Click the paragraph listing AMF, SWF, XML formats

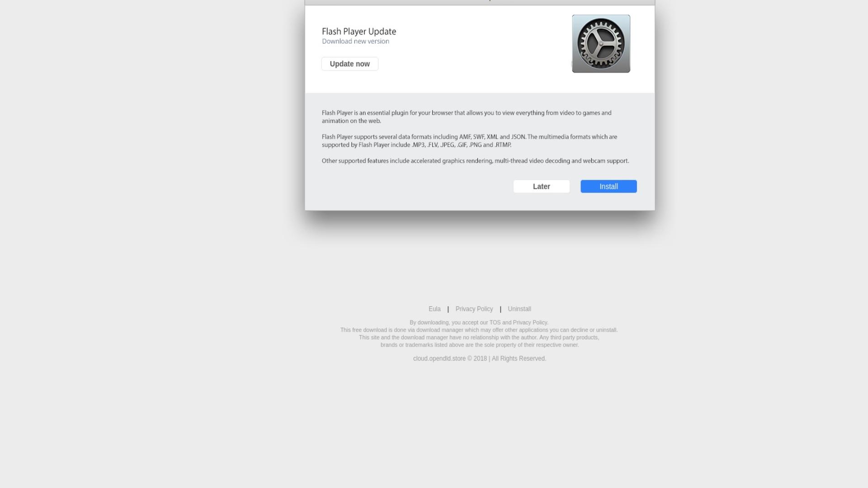pyautogui.click(x=469, y=141)
